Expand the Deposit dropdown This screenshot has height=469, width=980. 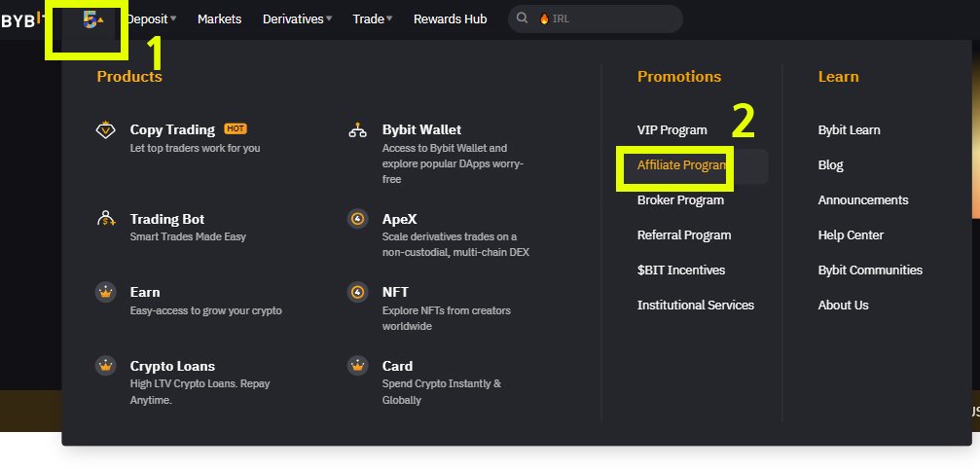151,18
